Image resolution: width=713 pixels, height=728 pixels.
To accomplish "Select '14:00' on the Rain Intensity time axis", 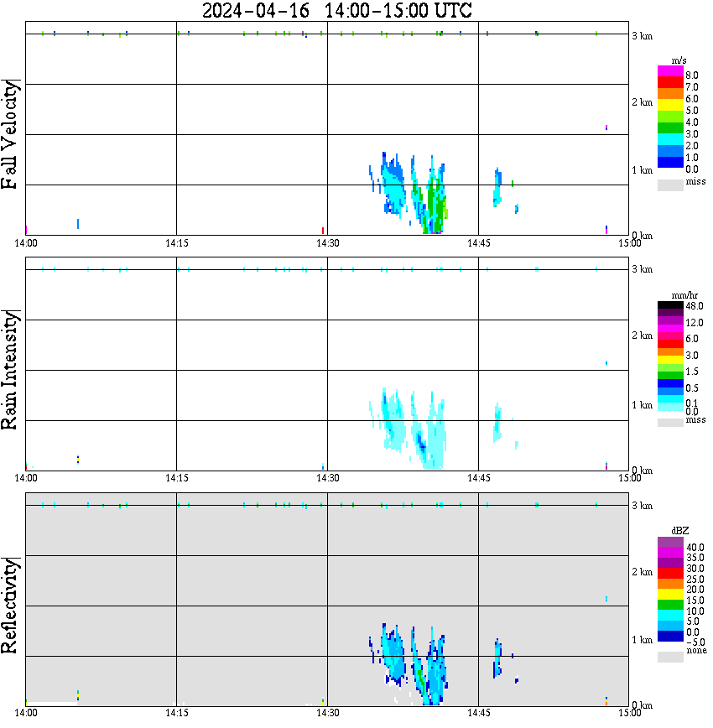I will click(26, 478).
